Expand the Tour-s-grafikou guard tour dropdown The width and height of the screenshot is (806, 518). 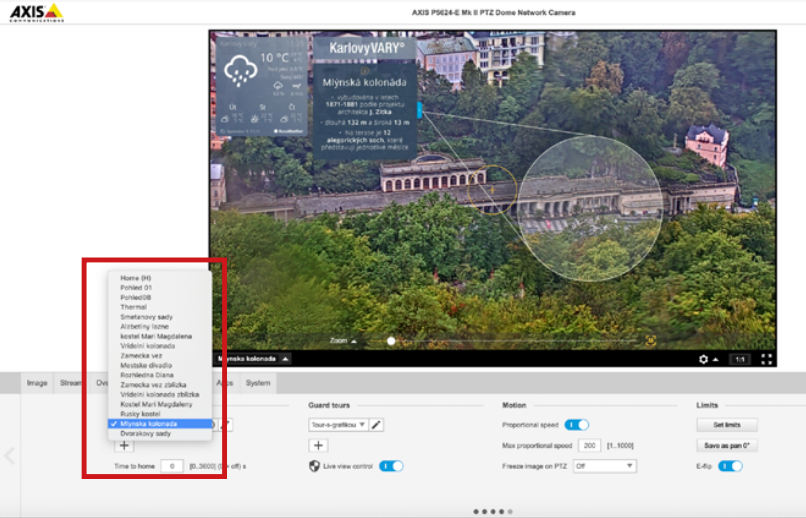pyautogui.click(x=338, y=425)
